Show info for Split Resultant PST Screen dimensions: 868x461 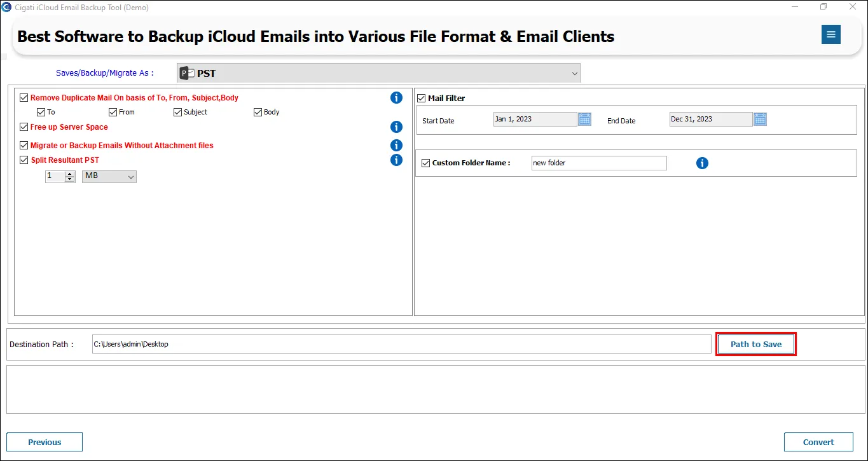(x=396, y=160)
